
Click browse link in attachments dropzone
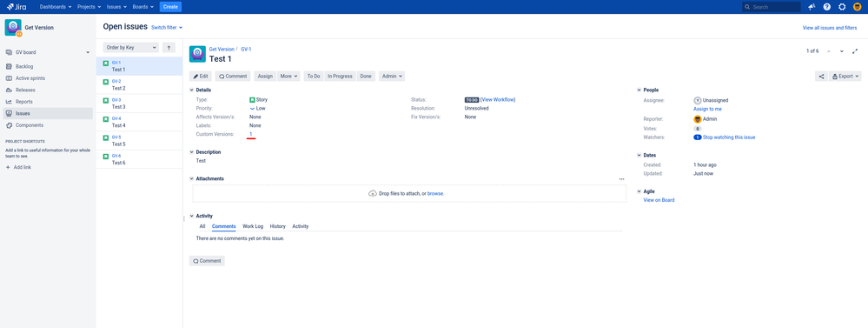click(435, 194)
